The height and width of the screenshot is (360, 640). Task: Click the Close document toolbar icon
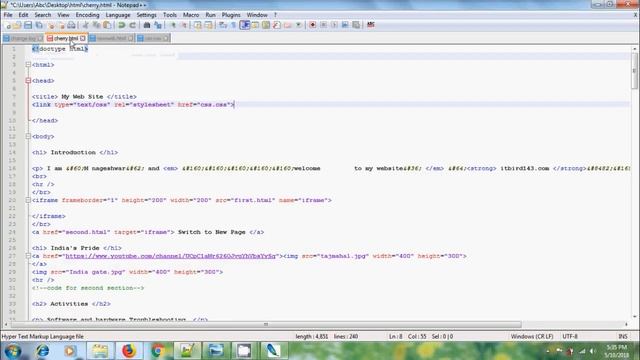(50, 25)
